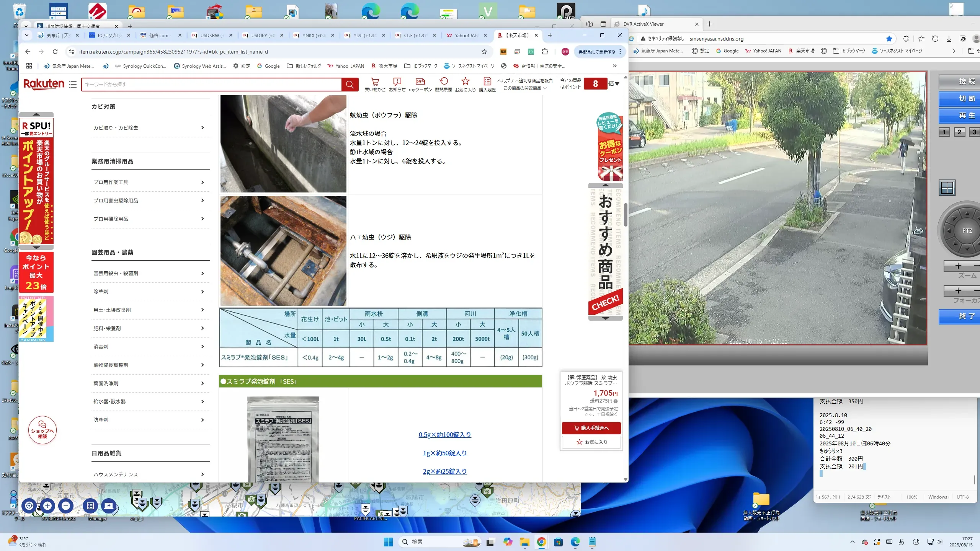Open the shopping cart (買い物かご) icon
Image resolution: width=980 pixels, height=551 pixels.
click(375, 82)
